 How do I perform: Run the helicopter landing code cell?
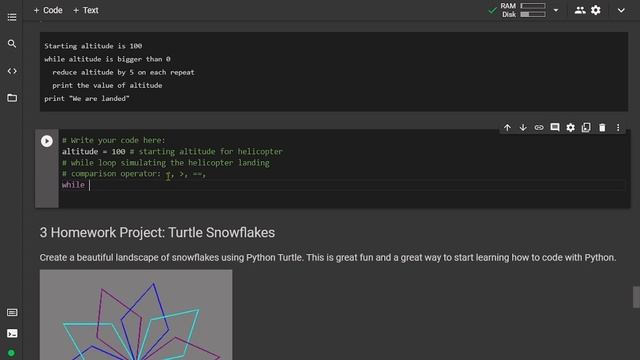(47, 141)
